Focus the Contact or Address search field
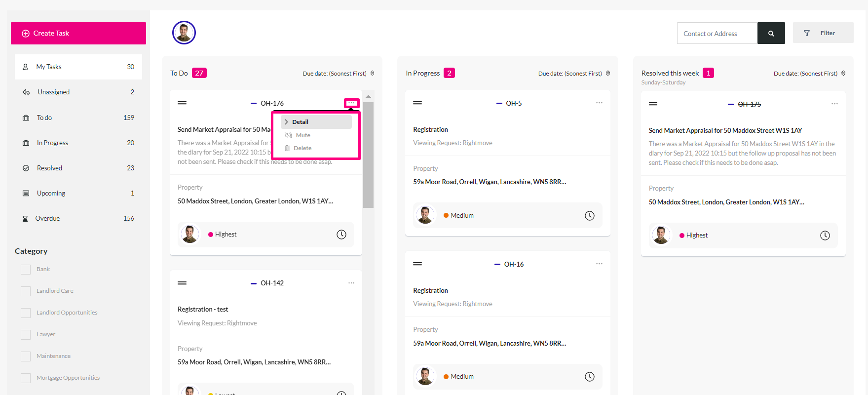The image size is (868, 395). point(717,33)
